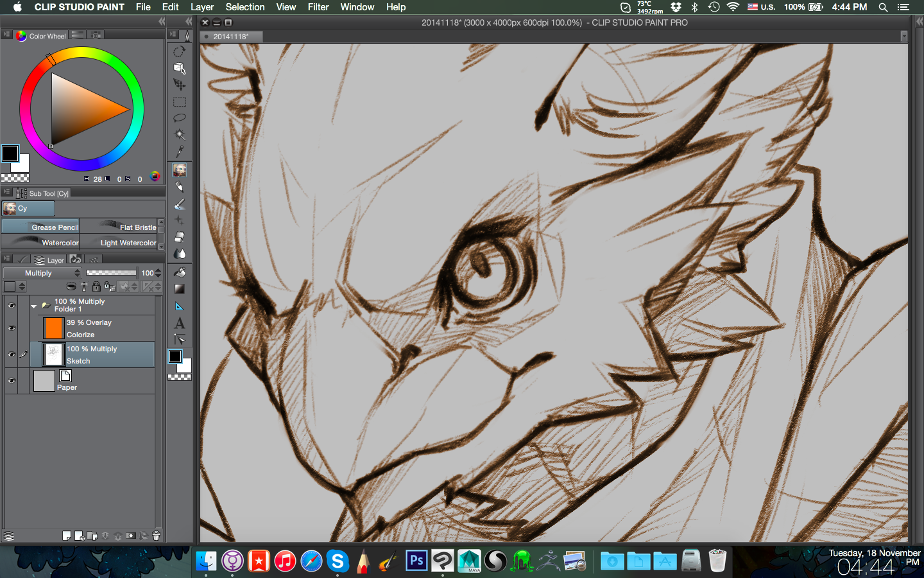Viewport: 924px width, 578px height.
Task: Open the layer color palette dropdown
Action: pos(15,286)
